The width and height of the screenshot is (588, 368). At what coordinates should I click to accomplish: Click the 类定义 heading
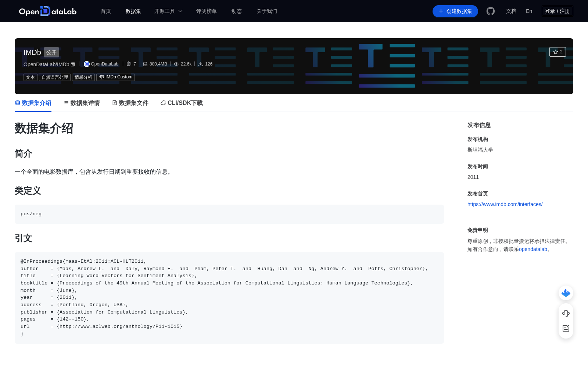28,191
